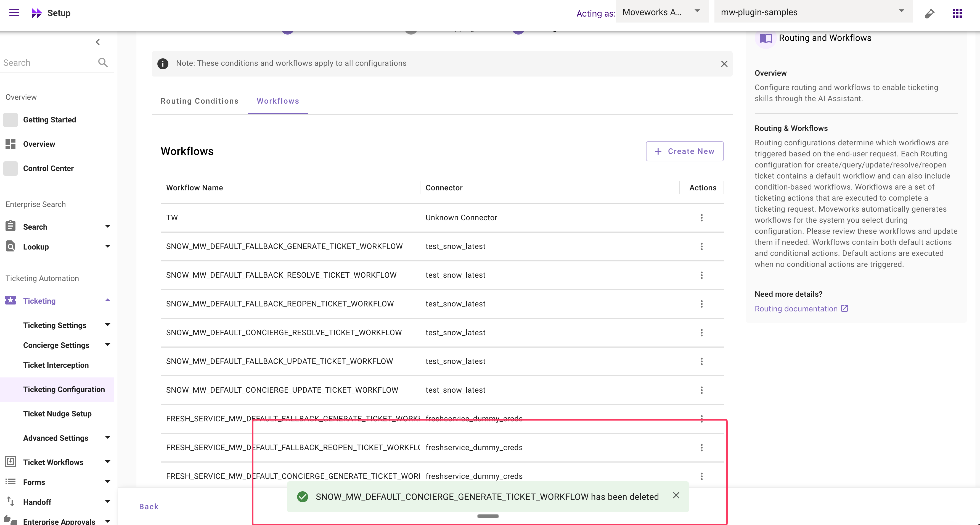
Task: Click the sidebar search magnifier icon
Action: click(103, 62)
